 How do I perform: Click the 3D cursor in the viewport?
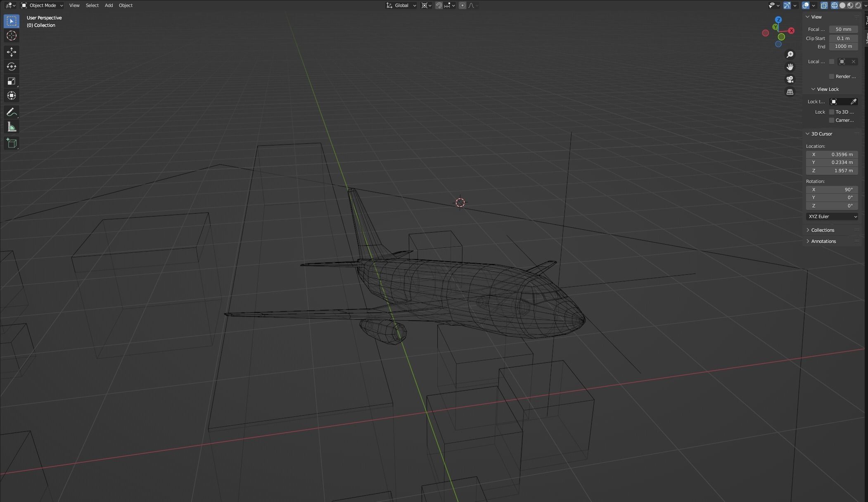click(x=460, y=202)
